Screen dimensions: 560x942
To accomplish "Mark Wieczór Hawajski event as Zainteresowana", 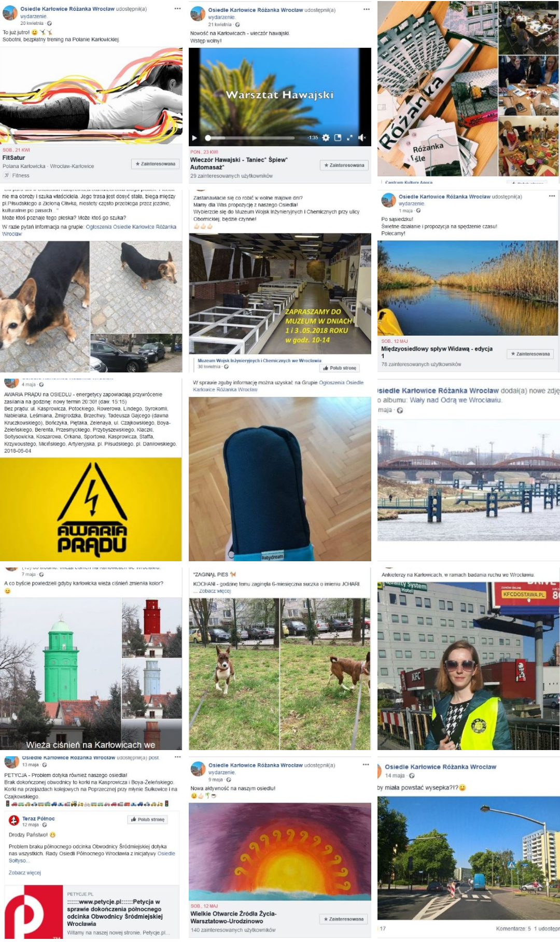I will point(344,165).
